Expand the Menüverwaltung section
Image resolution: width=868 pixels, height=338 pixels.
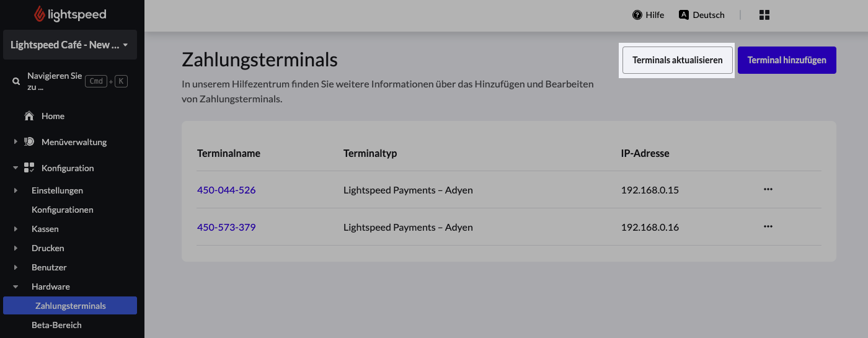coord(15,142)
